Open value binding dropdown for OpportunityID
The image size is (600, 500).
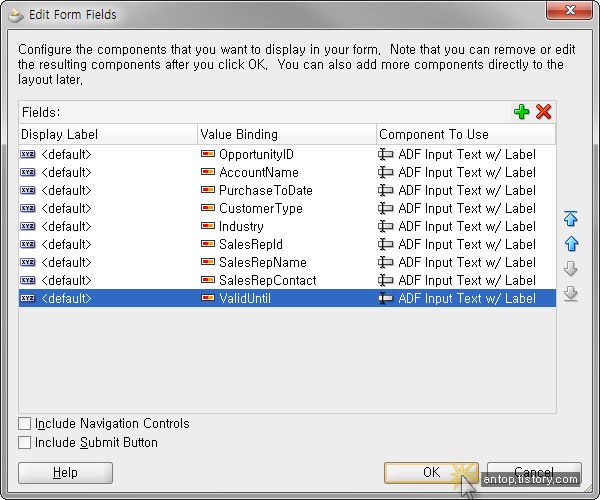point(287,154)
